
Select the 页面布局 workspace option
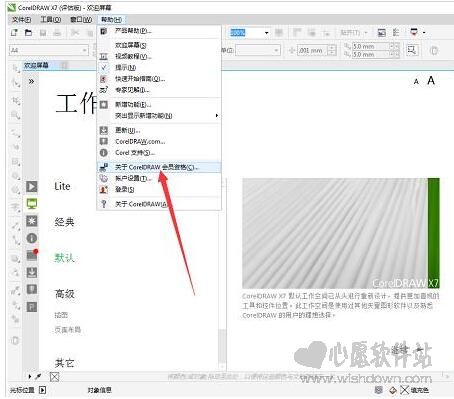(68, 330)
